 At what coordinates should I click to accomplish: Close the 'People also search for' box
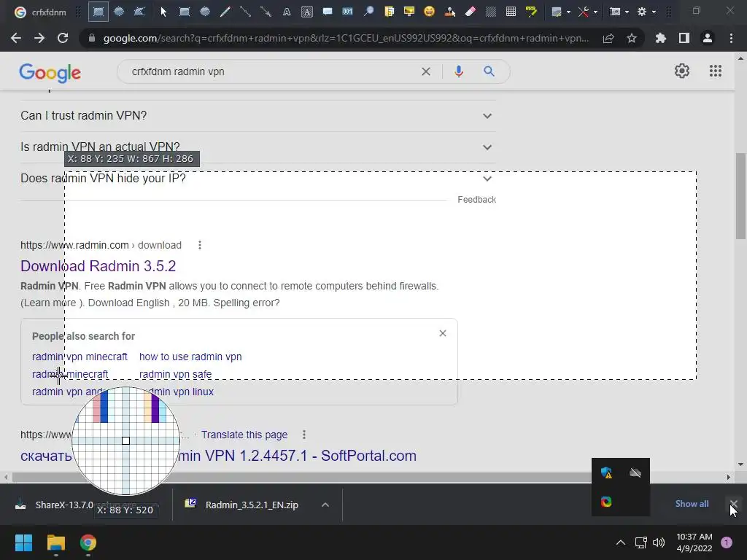point(443,333)
